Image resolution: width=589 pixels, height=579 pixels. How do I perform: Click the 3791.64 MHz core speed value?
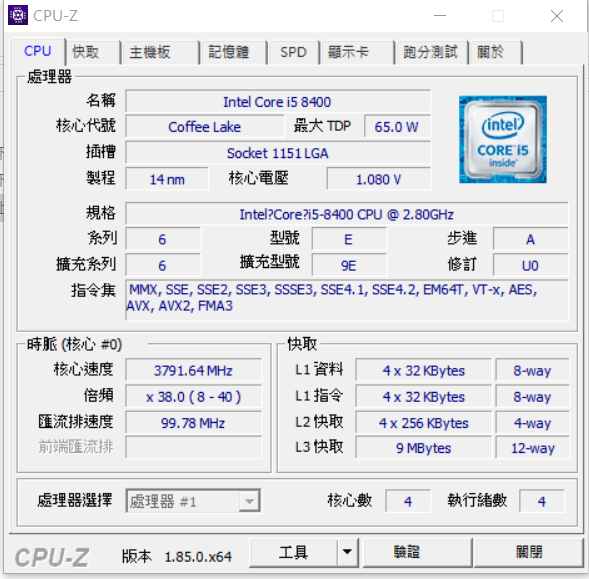[x=193, y=370]
